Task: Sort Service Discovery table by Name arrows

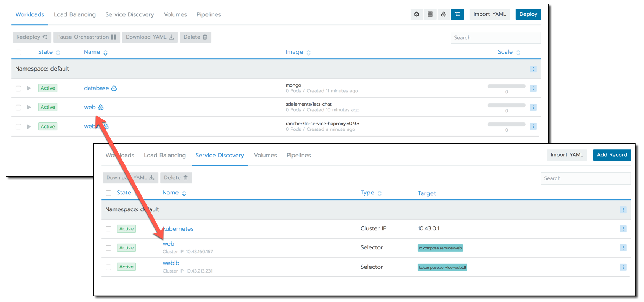Action: coord(184,193)
